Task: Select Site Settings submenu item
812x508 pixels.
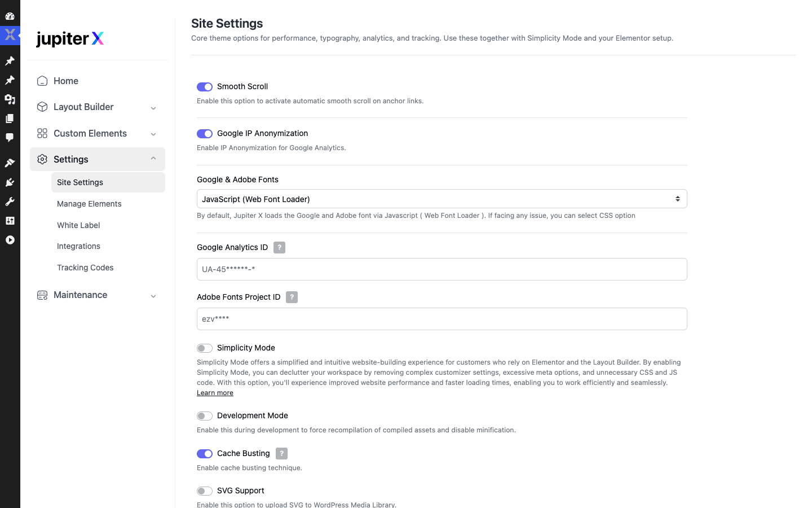Action: (108, 182)
